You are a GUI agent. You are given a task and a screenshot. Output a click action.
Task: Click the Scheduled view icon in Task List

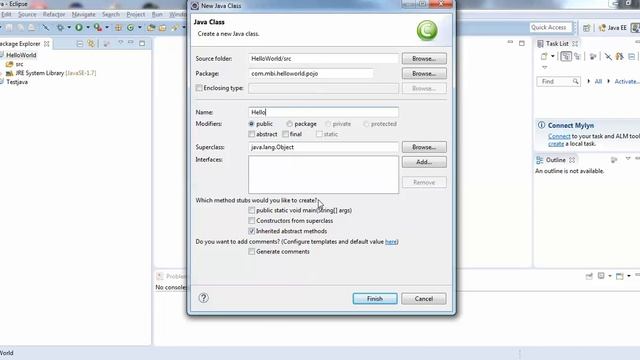577,56
